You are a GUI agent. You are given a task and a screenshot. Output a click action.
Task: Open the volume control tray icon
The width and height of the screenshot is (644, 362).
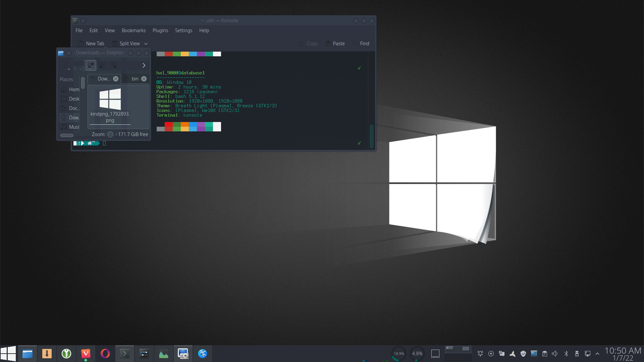555,354
